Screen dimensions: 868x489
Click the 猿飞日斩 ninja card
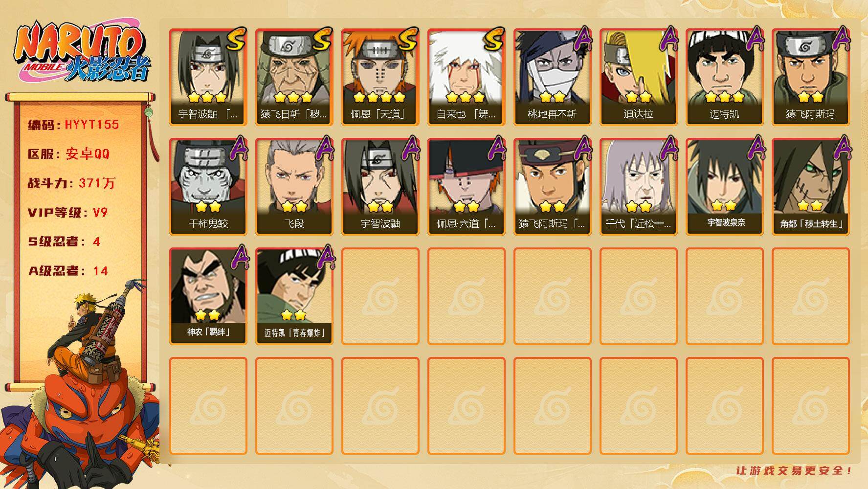pos(294,77)
